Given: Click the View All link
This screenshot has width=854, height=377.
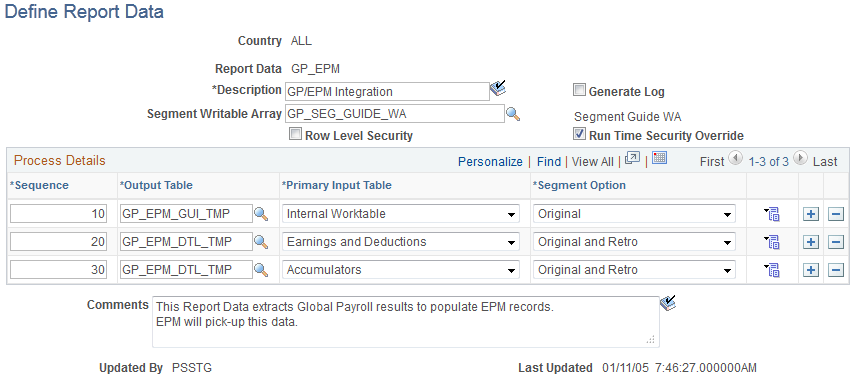Looking at the screenshot, I should [x=593, y=161].
